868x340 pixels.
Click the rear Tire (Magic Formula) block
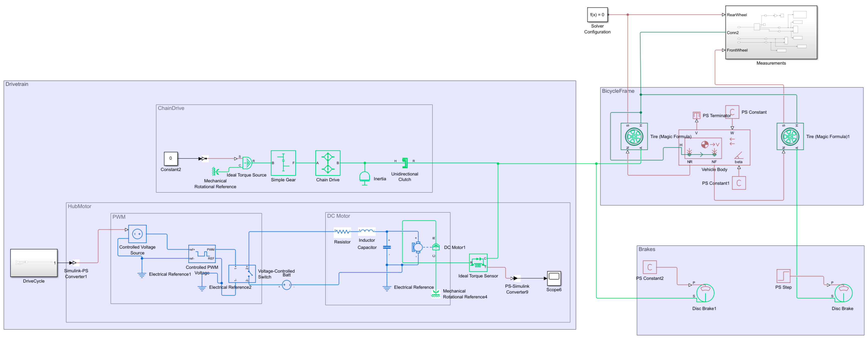pos(634,137)
